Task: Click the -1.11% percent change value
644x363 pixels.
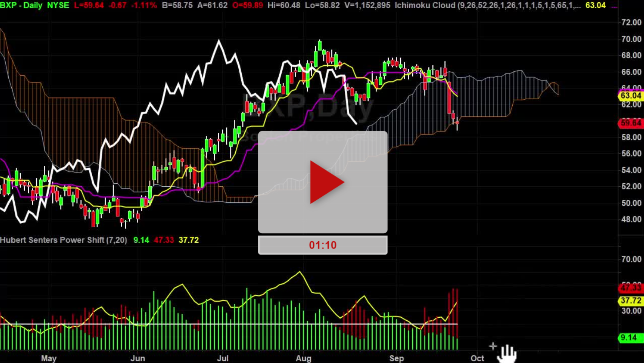Action: [143, 5]
